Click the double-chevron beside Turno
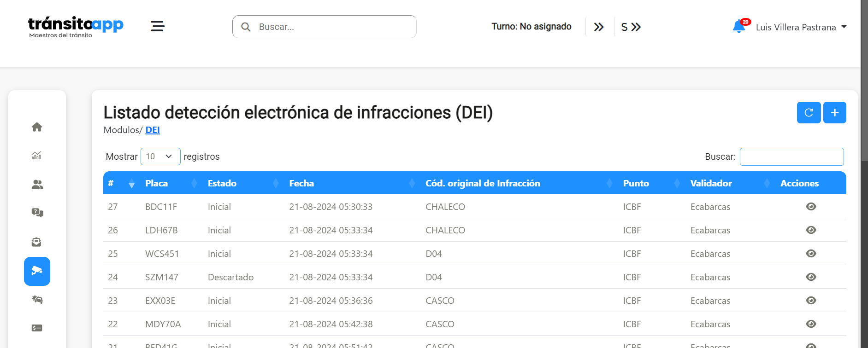The height and width of the screenshot is (348, 868). click(x=599, y=27)
